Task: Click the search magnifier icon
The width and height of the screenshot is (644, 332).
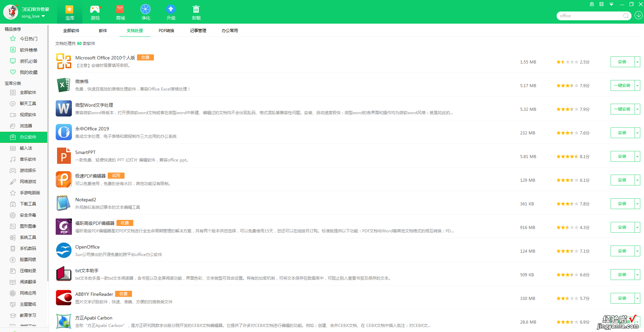Action: pyautogui.click(x=626, y=16)
